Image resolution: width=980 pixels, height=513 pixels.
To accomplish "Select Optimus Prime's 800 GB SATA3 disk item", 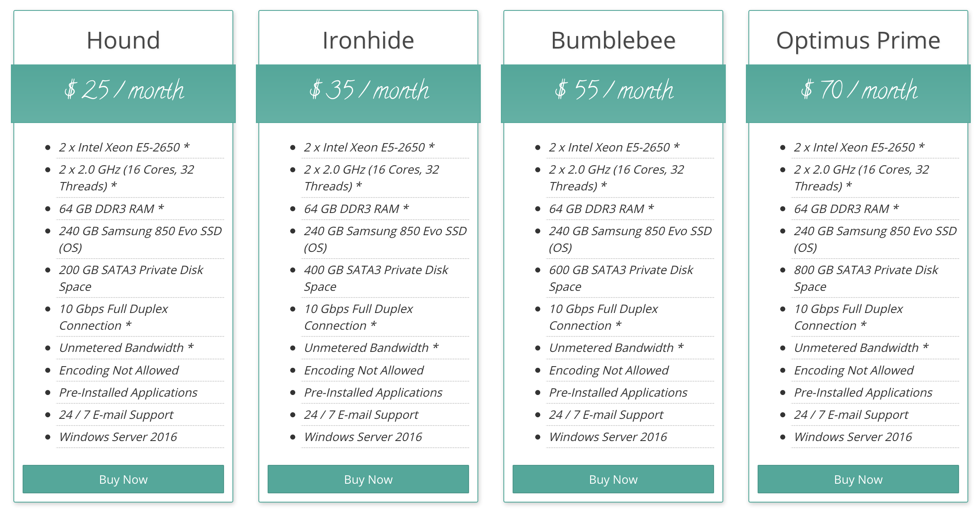I will (x=866, y=278).
